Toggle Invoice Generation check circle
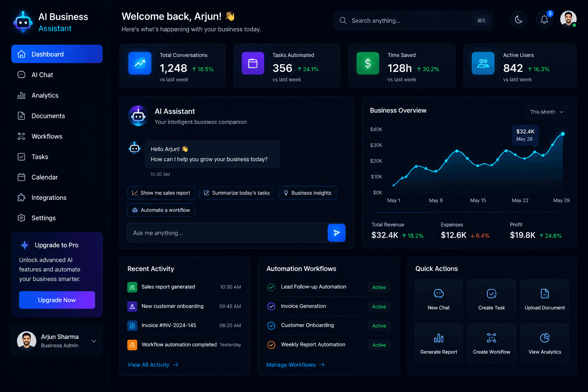The image size is (588, 392). coord(271,306)
